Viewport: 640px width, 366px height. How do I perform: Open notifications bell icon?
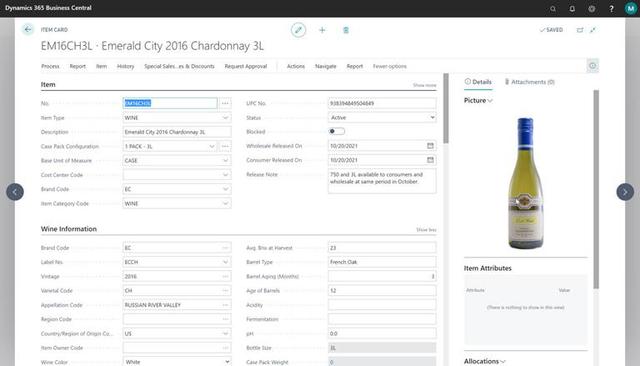coord(572,9)
